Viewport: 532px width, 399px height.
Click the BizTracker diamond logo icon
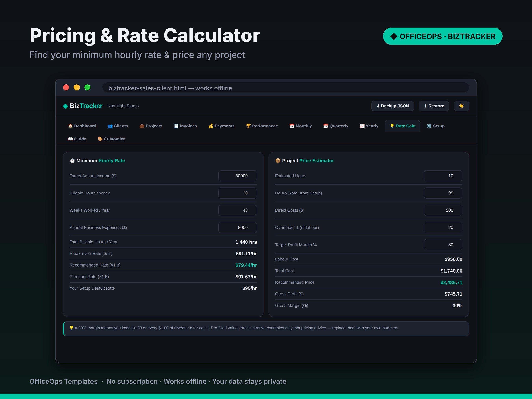(65, 106)
